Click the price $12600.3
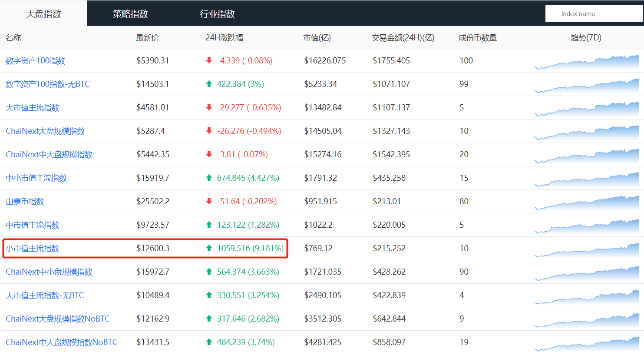The image size is (644, 352). 153,249
